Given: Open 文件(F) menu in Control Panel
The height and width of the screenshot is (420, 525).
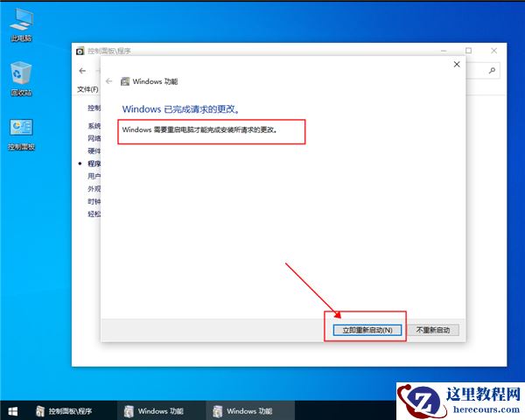Looking at the screenshot, I should [87, 89].
